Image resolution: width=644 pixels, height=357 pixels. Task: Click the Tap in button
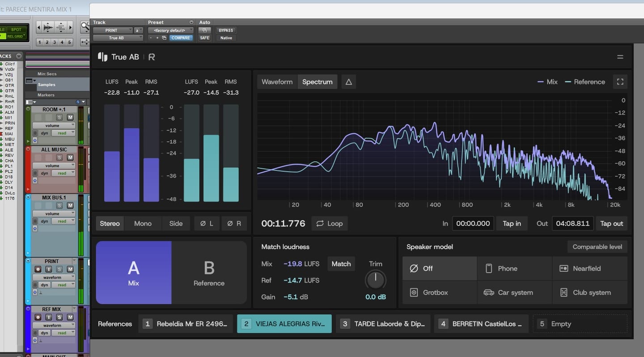(512, 224)
